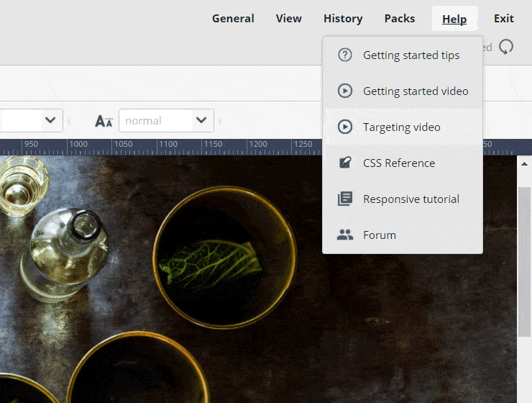Click the Forum people icon
Screen dimensions: 532x403
[345, 235]
